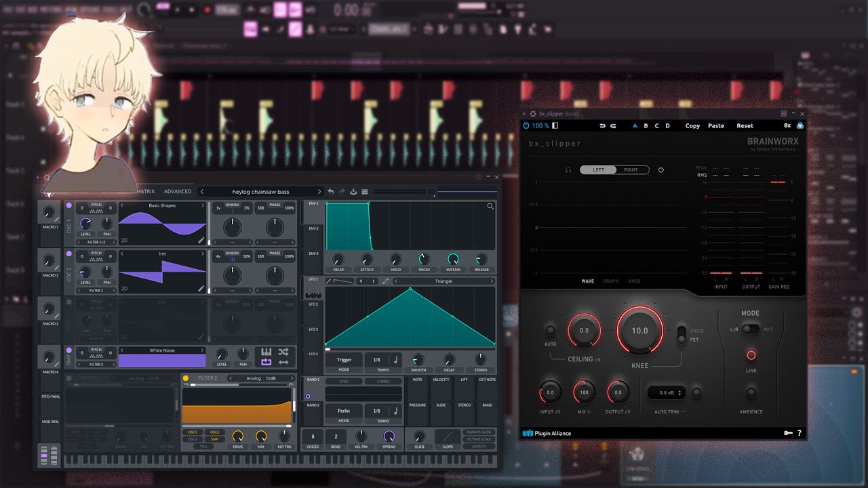The height and width of the screenshot is (488, 868).
Task: Click the LEGATO button in Vital
Action: coord(479,446)
